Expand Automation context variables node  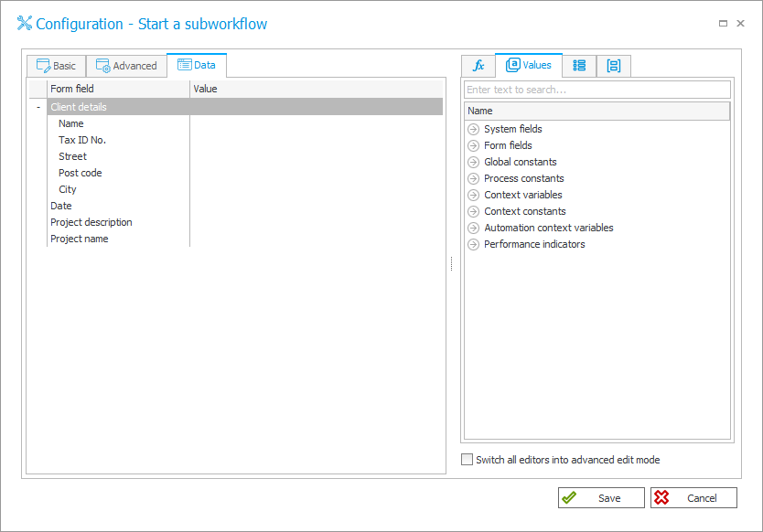473,229
